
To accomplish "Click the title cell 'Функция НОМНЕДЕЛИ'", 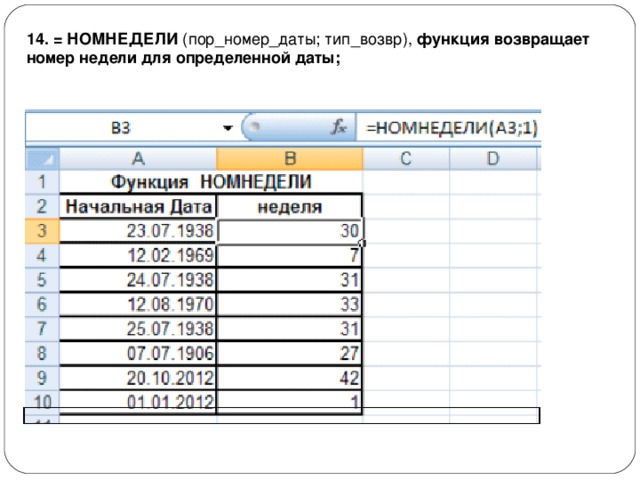I will [x=211, y=182].
